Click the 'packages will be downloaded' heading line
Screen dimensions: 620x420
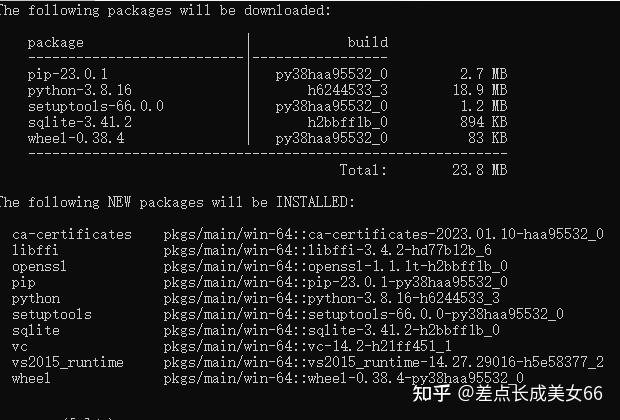point(165,10)
